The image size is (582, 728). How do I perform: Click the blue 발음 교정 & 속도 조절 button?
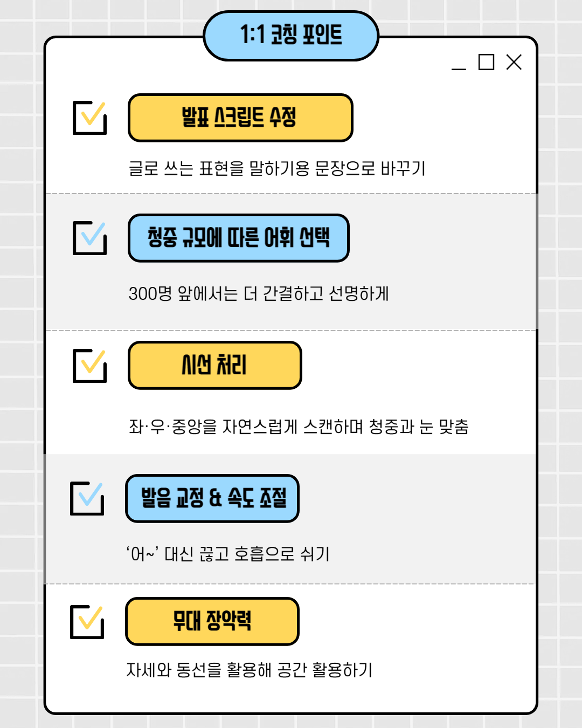point(212,498)
